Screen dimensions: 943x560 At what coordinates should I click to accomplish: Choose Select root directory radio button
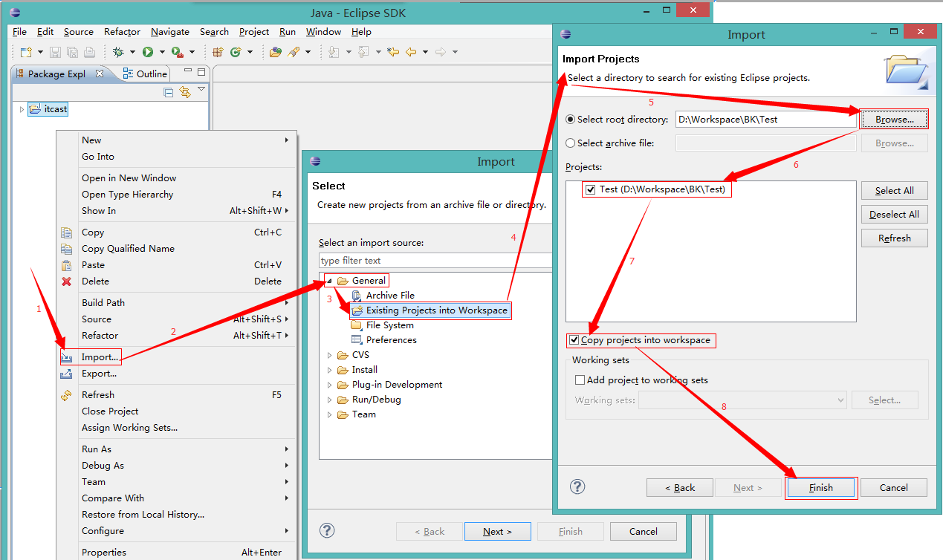pos(571,119)
